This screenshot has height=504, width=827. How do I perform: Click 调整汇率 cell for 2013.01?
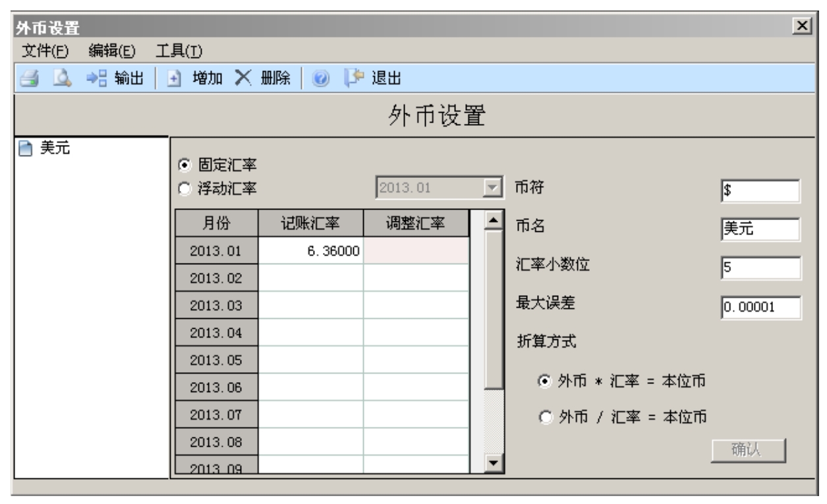[416, 250]
